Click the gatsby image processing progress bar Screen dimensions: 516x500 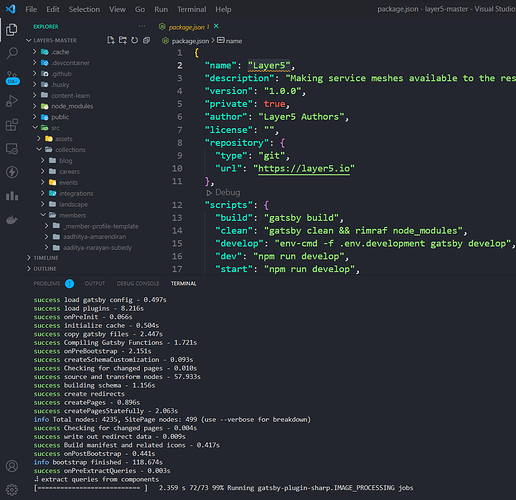point(91,488)
